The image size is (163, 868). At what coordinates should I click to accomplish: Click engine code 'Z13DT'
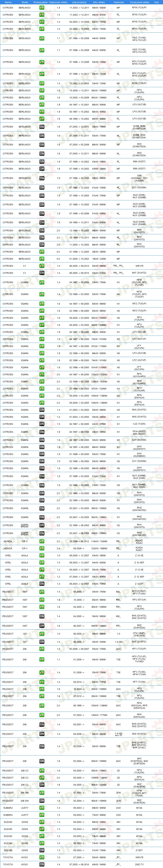(x=139, y=850)
